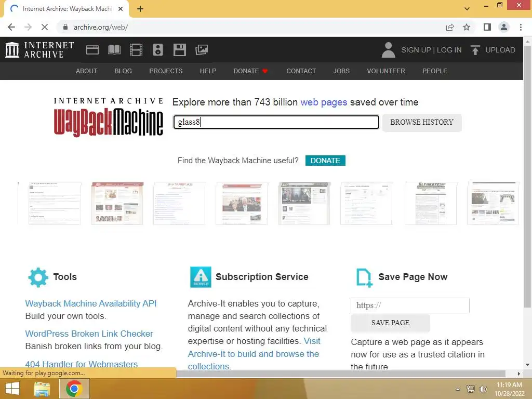Open the Audio speaker icon
The height and width of the screenshot is (399, 532).
tap(158, 50)
